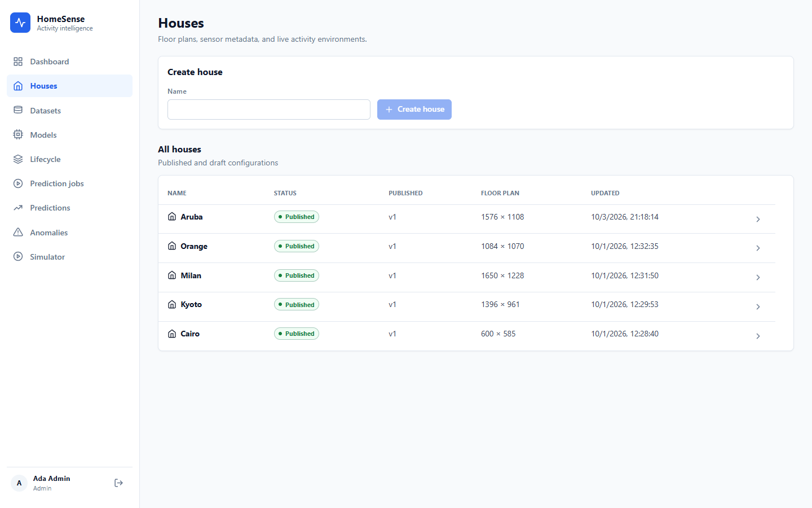
Task: Open the Aruba row chevron arrow
Action: pos(758,219)
